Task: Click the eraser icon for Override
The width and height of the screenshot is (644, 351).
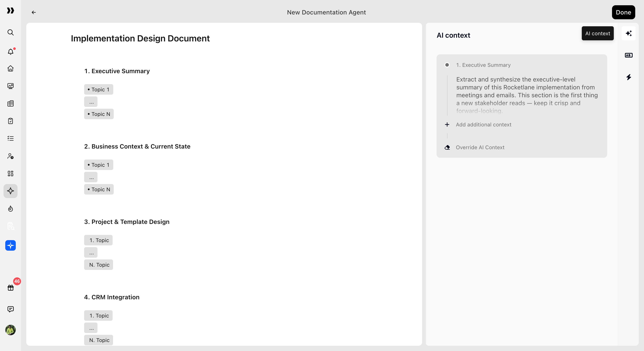Action: pos(447,147)
